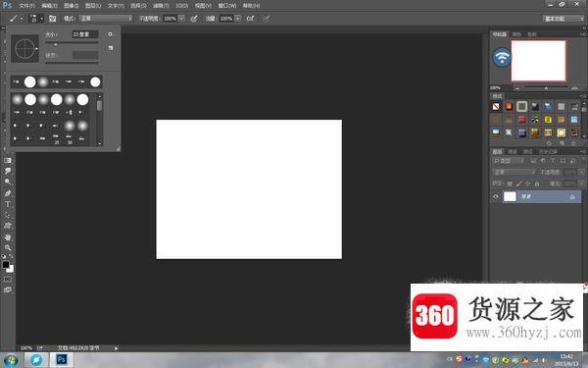This screenshot has height=368, width=588.
Task: Click the black foreground color swatch
Action: 5,264
